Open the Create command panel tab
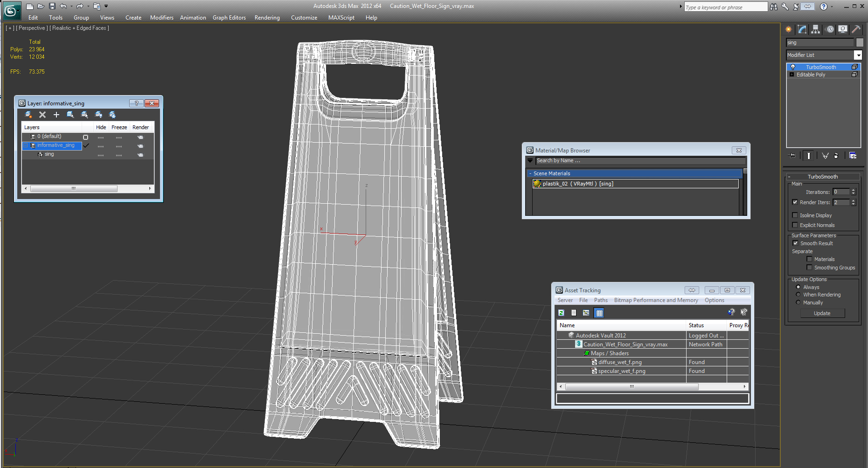This screenshot has height=468, width=868. [x=789, y=29]
